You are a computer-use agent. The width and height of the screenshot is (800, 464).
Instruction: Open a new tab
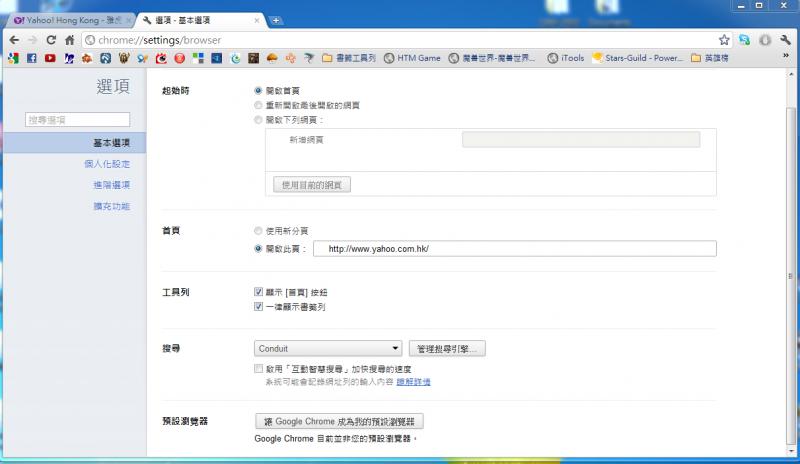point(276,20)
